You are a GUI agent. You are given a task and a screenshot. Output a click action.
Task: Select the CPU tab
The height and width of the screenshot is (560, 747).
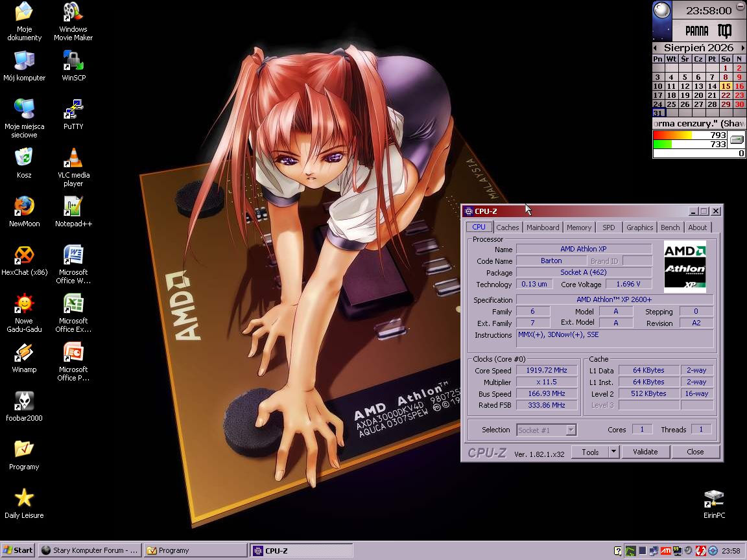479,227
